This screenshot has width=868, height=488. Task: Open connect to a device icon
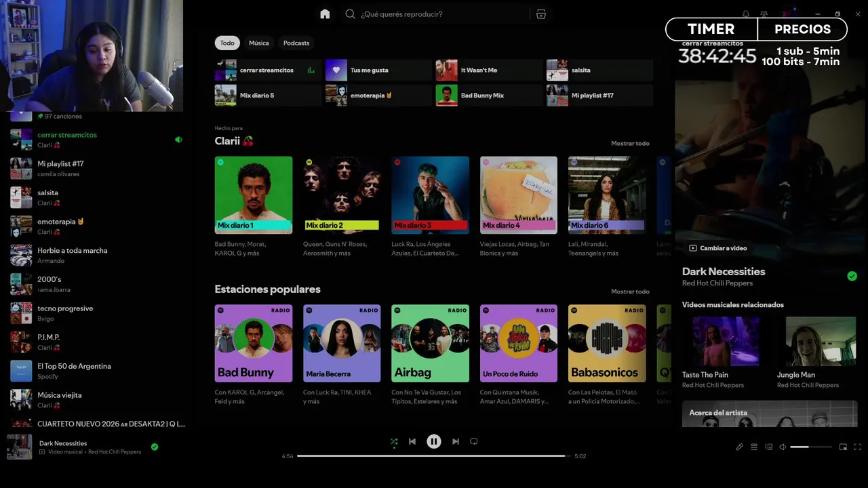tap(768, 447)
